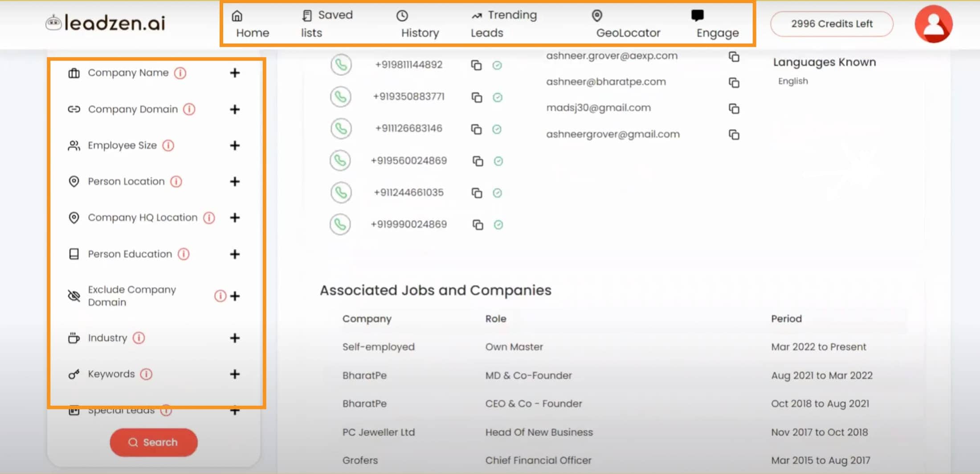Call number +919350883771 via phone icon
The width and height of the screenshot is (980, 474).
[x=341, y=97]
